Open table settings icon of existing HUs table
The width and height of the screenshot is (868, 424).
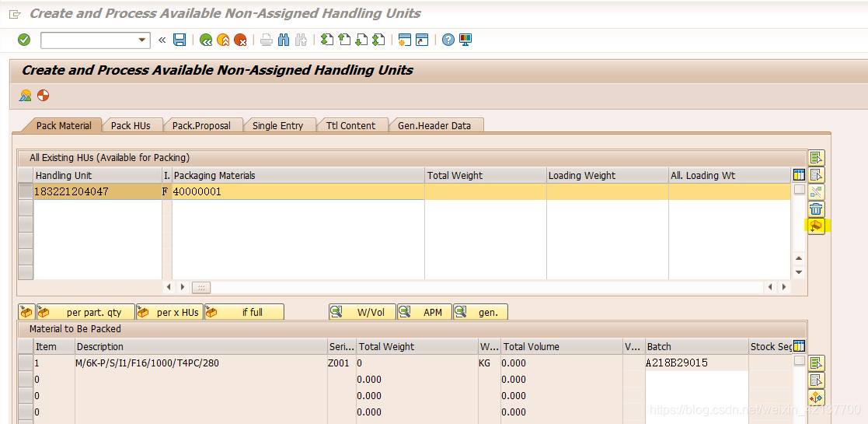(799, 175)
